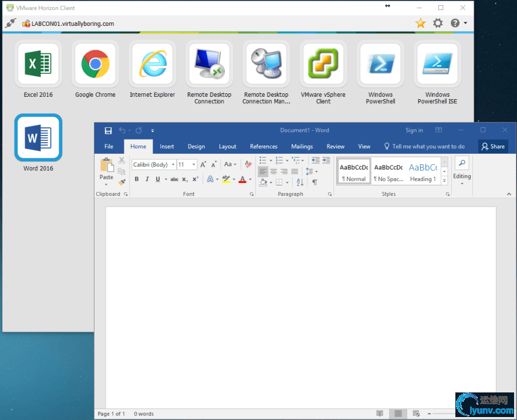This screenshot has height=420, width=517.
Task: Click the favorites star in Horizon Client
Action: (x=420, y=23)
